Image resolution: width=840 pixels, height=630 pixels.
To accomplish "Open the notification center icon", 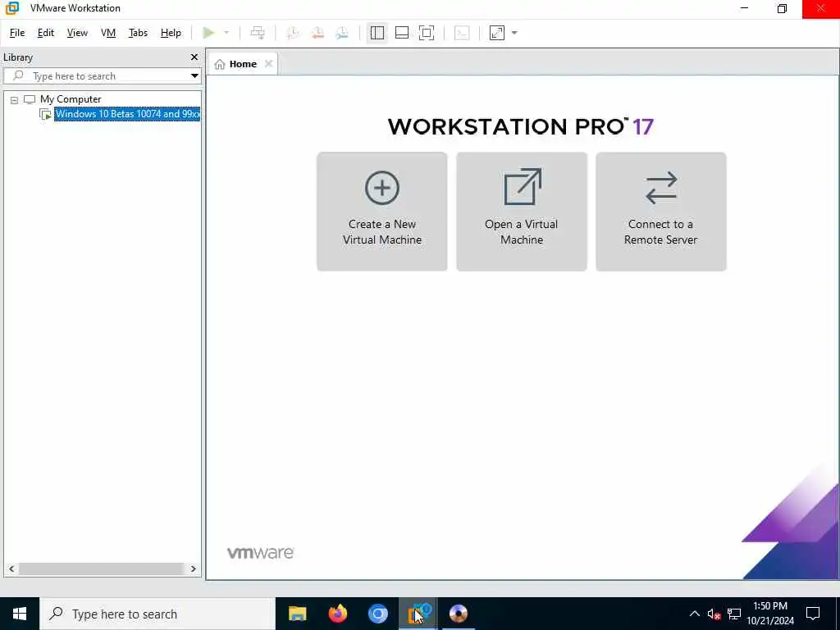I will tap(813, 614).
